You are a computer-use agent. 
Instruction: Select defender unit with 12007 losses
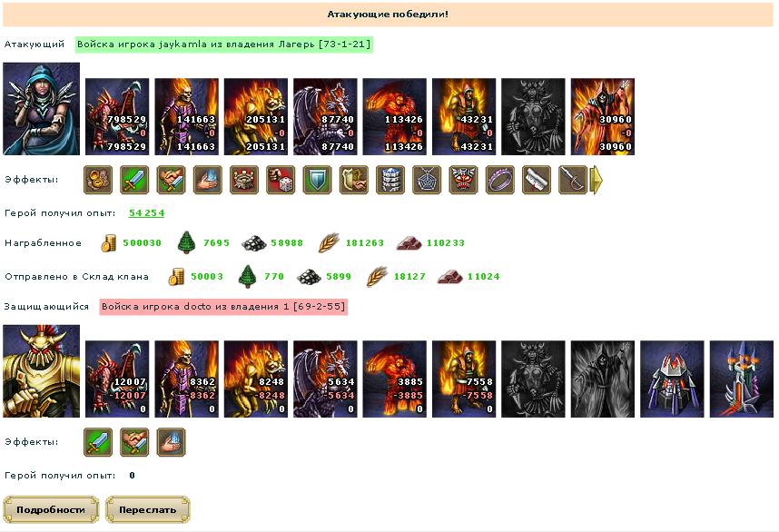(x=117, y=379)
